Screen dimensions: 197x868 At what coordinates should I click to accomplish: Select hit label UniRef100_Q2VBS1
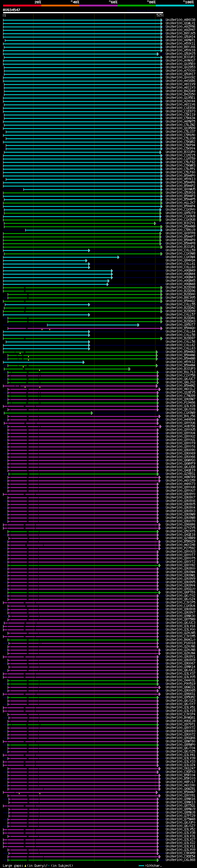coord(180,474)
